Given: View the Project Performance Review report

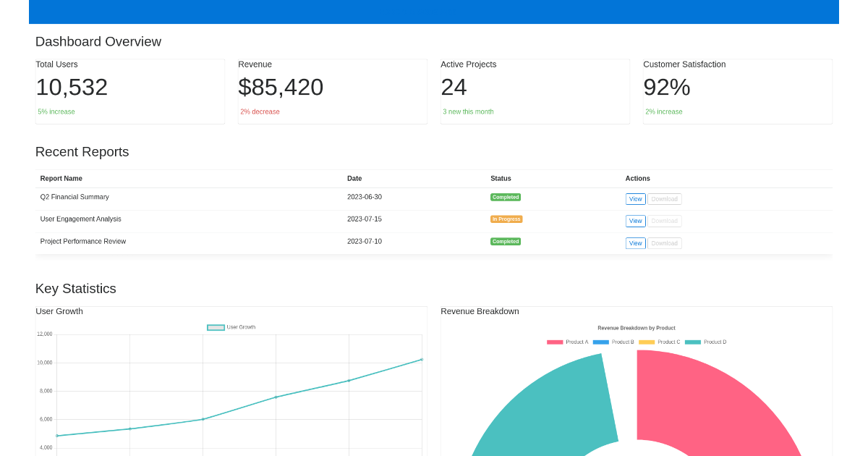Looking at the screenshot, I should [x=635, y=242].
